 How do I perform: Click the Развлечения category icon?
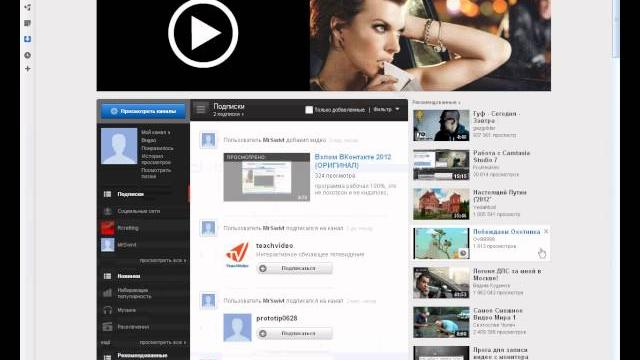coord(107,327)
